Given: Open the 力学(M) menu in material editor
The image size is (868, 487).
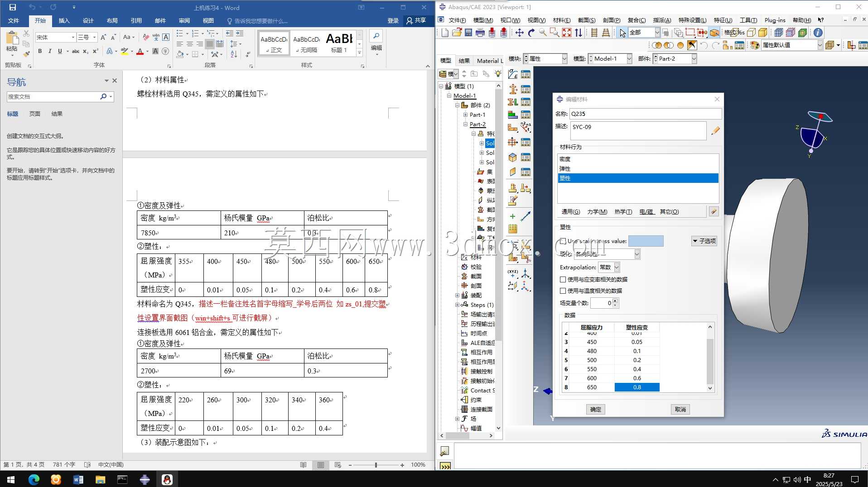Looking at the screenshot, I should pyautogui.click(x=597, y=211).
